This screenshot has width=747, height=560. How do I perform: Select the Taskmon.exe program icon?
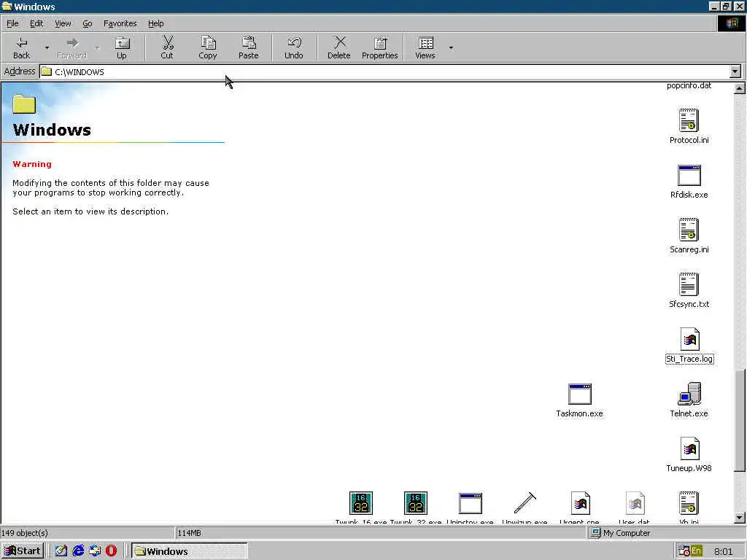pos(580,394)
